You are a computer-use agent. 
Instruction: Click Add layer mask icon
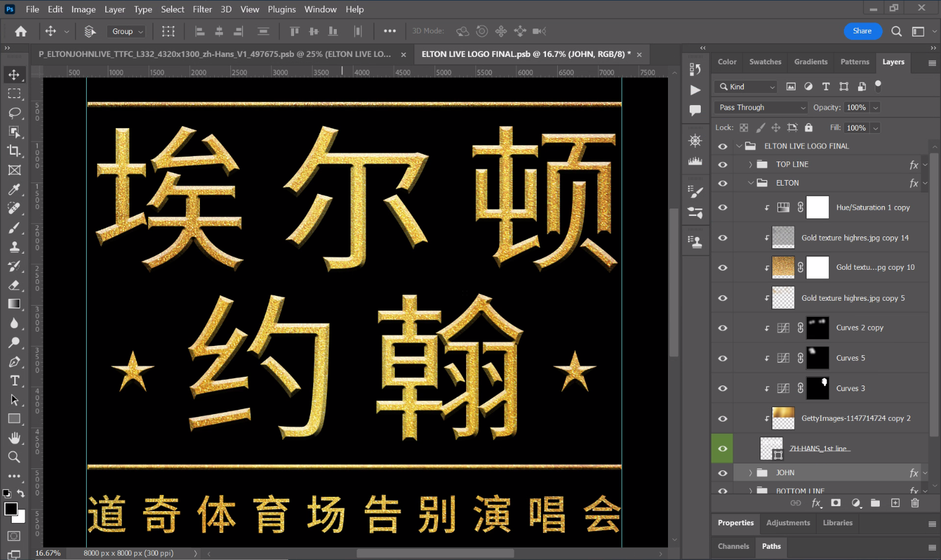836,503
